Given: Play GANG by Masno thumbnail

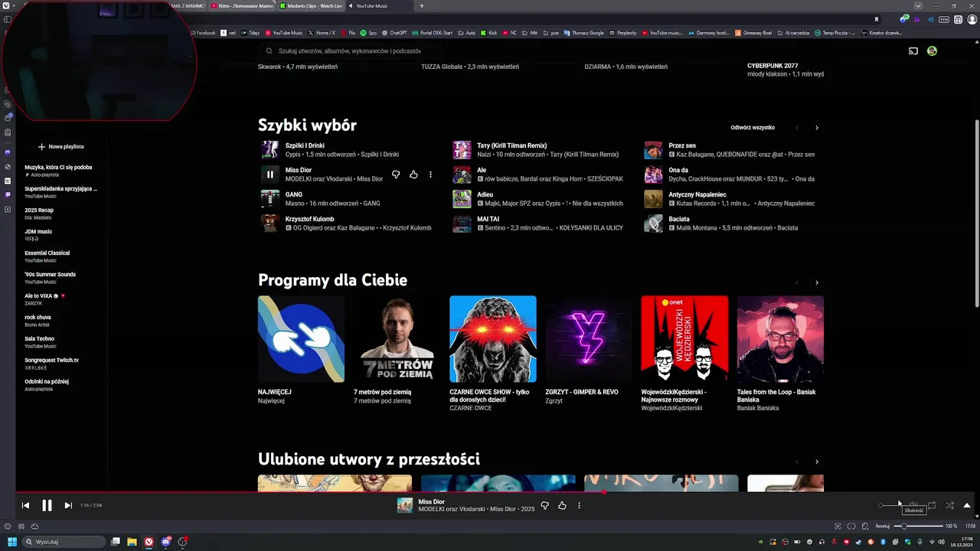Looking at the screenshot, I should click(269, 199).
